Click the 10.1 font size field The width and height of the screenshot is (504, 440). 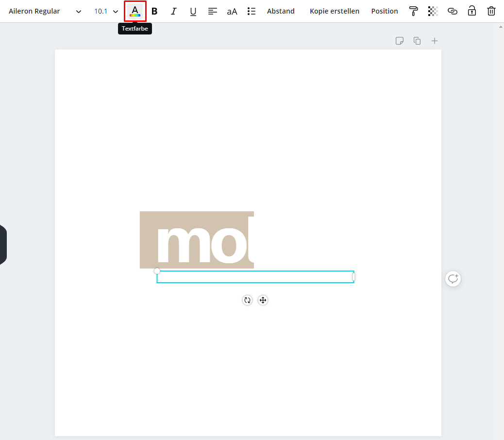coord(101,11)
